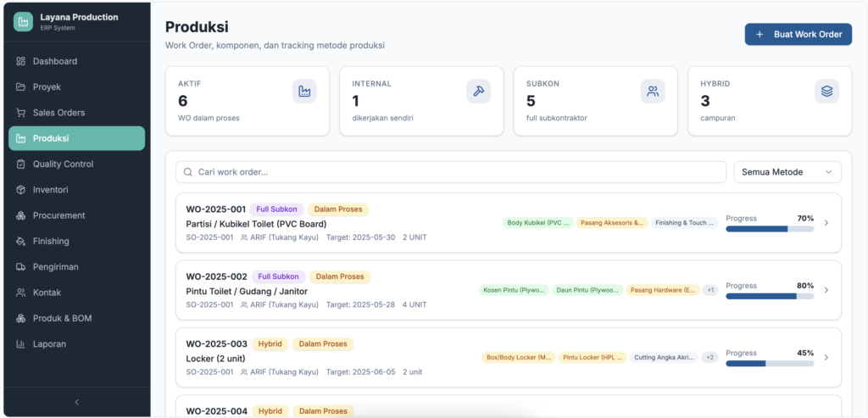Open the Inventori menu item

pyautogui.click(x=77, y=190)
